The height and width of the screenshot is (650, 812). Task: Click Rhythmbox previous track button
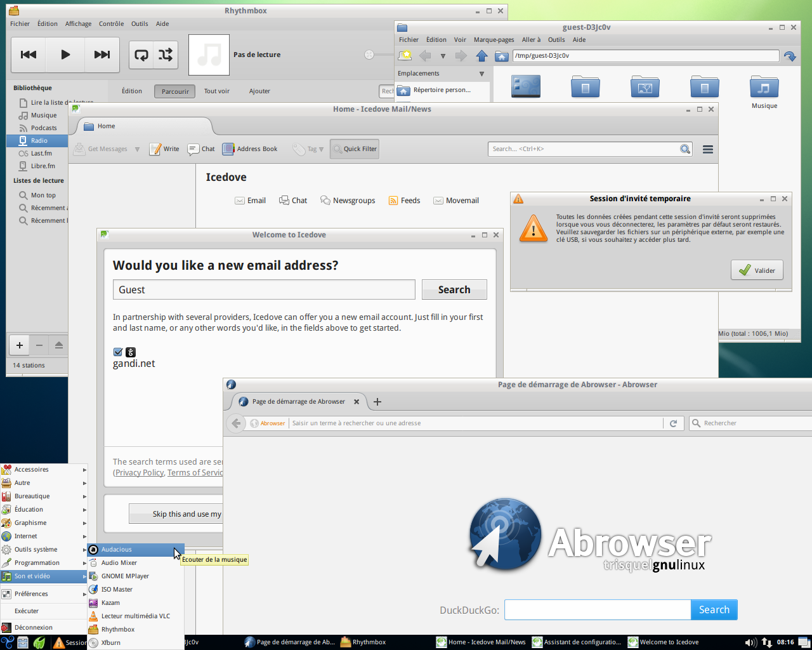point(29,55)
